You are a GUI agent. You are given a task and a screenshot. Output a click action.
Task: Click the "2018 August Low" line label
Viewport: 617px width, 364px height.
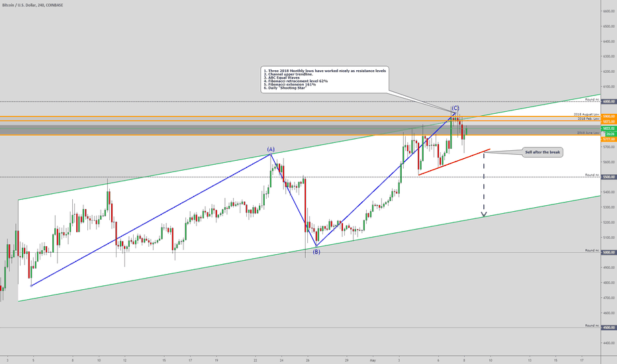pyautogui.click(x=587, y=114)
